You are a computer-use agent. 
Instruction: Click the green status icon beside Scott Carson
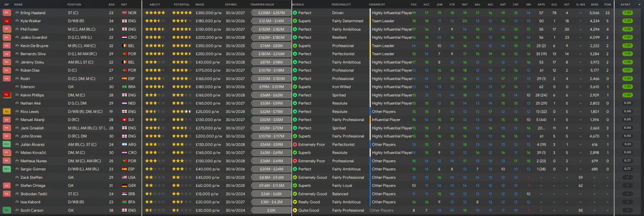7,210
